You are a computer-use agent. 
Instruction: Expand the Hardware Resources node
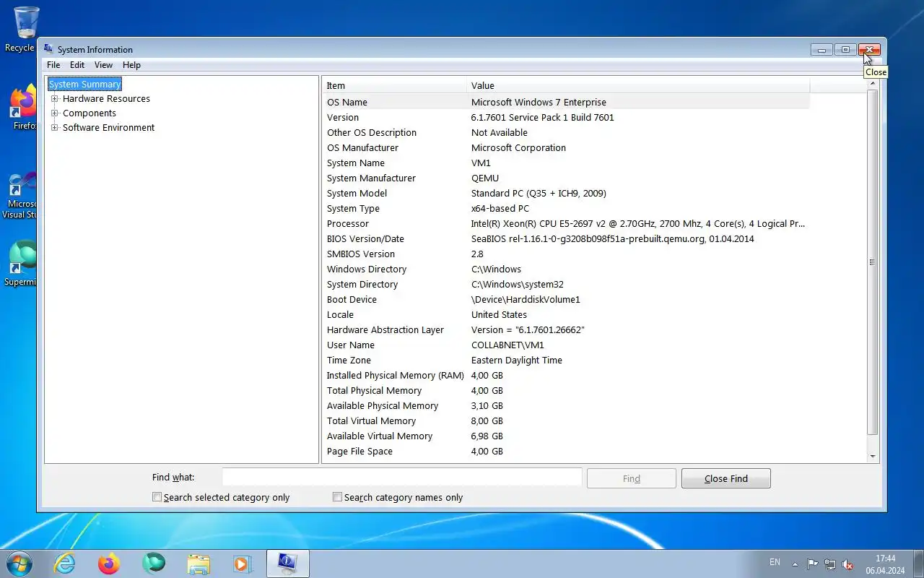pos(54,99)
